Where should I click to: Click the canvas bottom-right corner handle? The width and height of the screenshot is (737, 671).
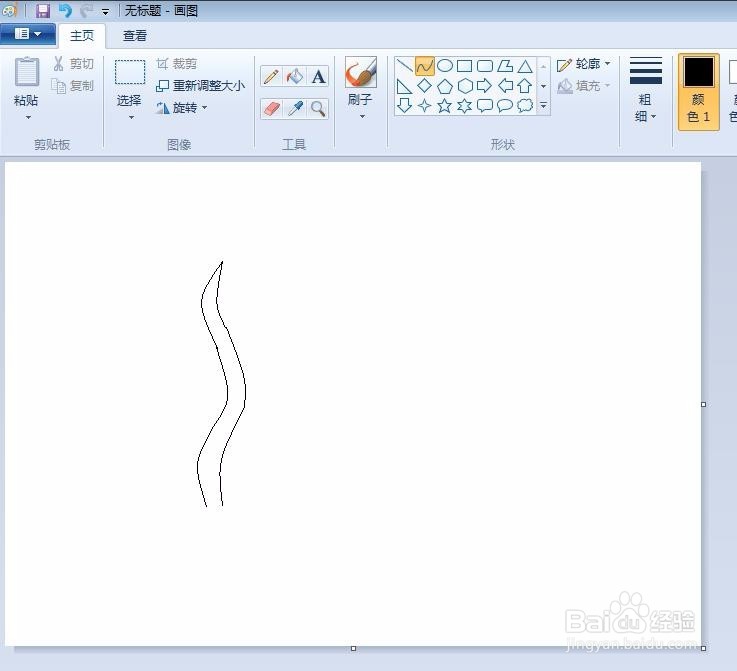tap(704, 649)
